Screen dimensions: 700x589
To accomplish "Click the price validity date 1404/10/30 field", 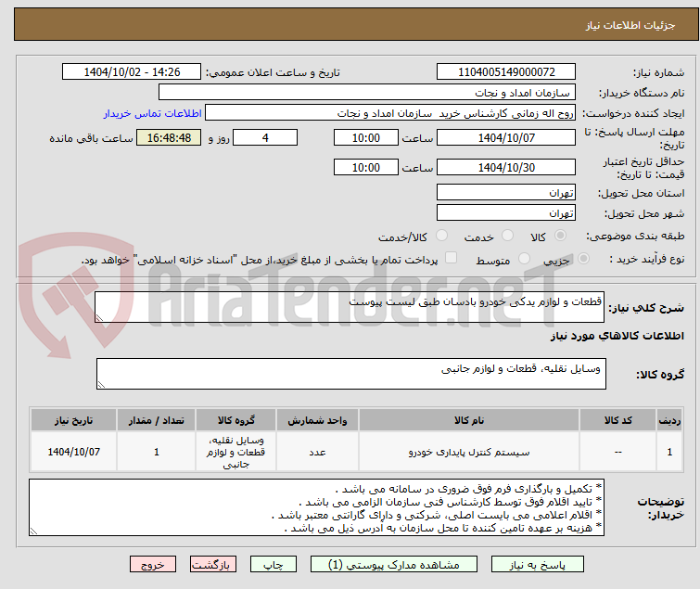I will point(506,167).
